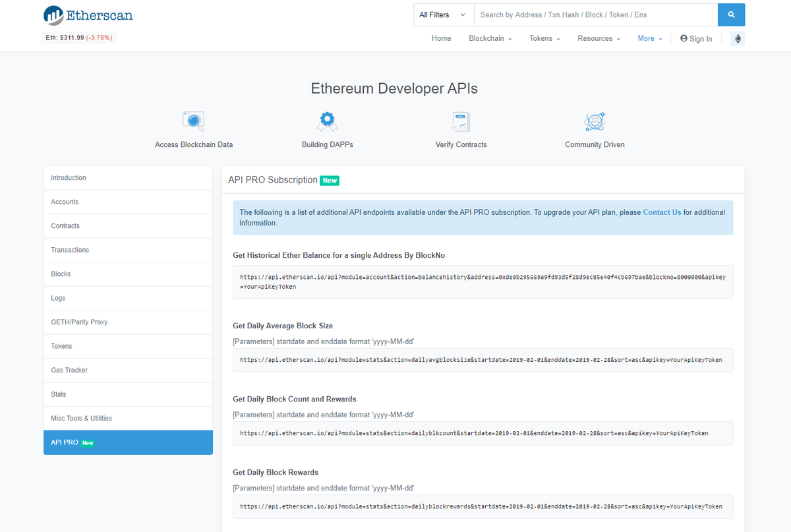Select the Building DAPPs gear icon
Image resolution: width=791 pixels, height=532 pixels.
[327, 121]
